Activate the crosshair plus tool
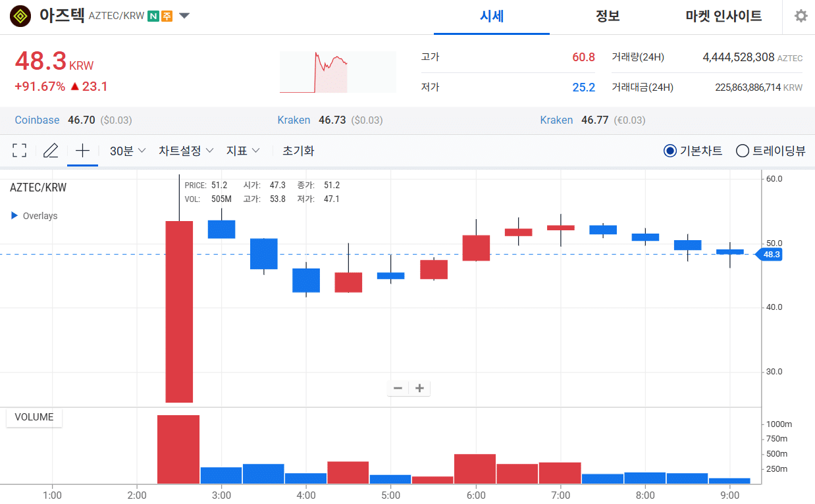 (x=82, y=150)
